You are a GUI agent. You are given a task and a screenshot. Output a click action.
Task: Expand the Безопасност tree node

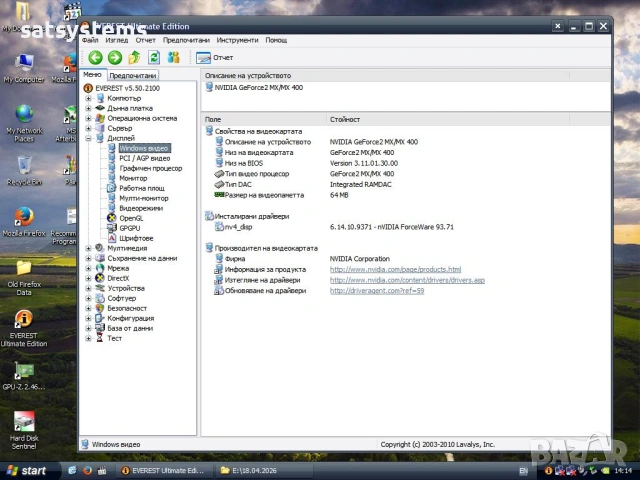pyautogui.click(x=88, y=308)
